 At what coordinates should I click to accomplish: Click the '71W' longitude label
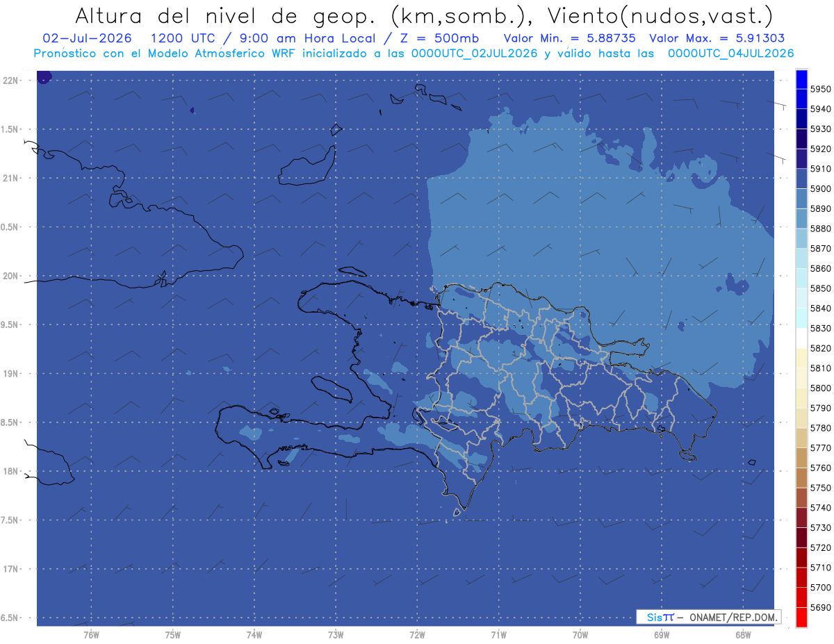tap(498, 635)
